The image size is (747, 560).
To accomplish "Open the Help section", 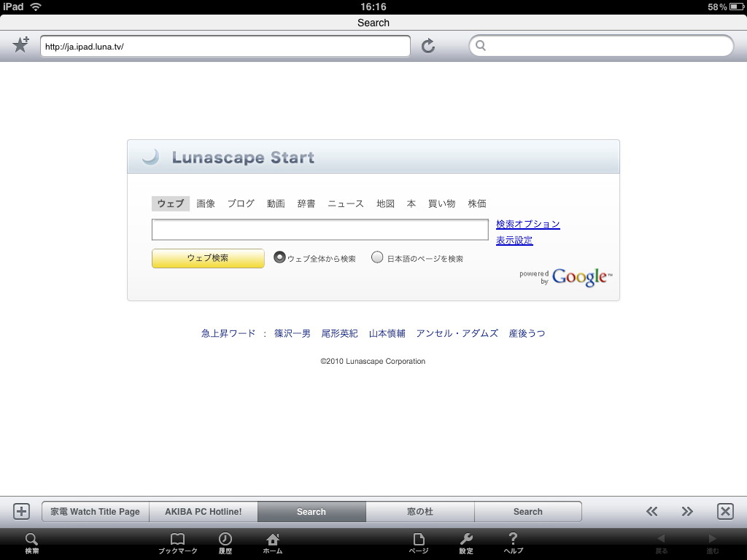I will tap(513, 542).
